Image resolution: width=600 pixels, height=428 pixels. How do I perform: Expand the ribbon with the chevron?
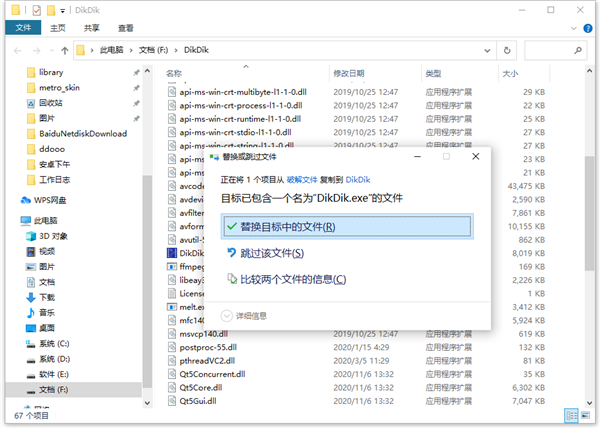coord(573,28)
